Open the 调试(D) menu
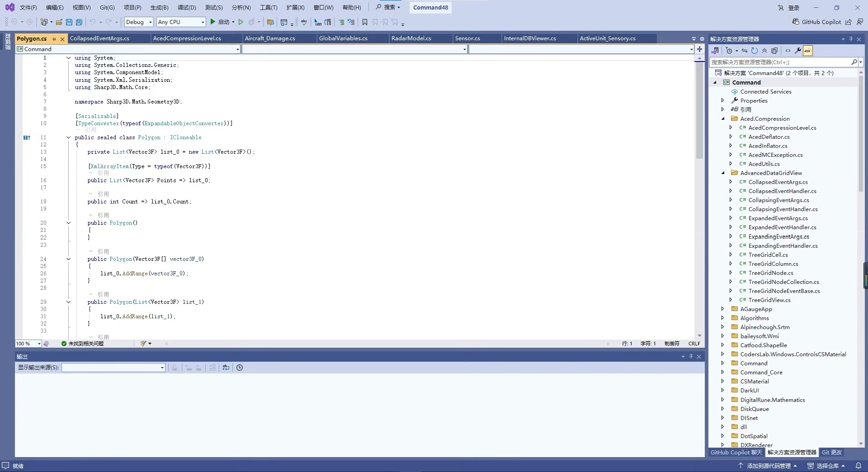This screenshot has width=868, height=472. [187, 8]
